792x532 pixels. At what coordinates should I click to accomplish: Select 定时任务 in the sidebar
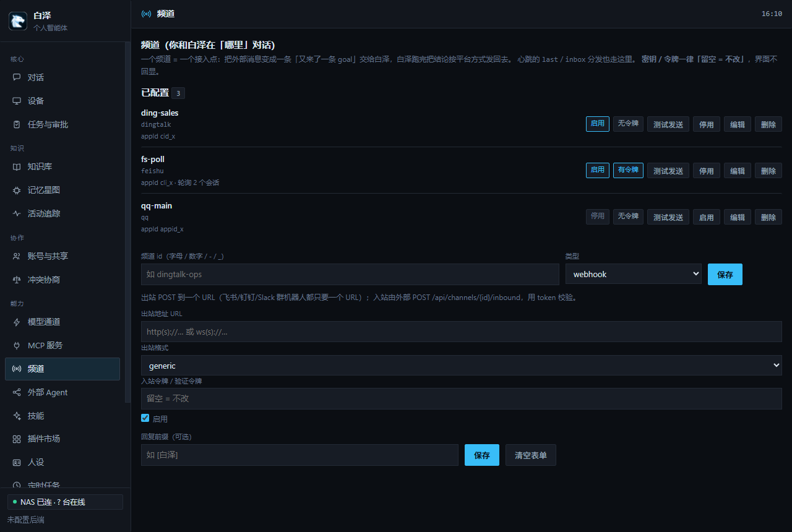pyautogui.click(x=62, y=486)
